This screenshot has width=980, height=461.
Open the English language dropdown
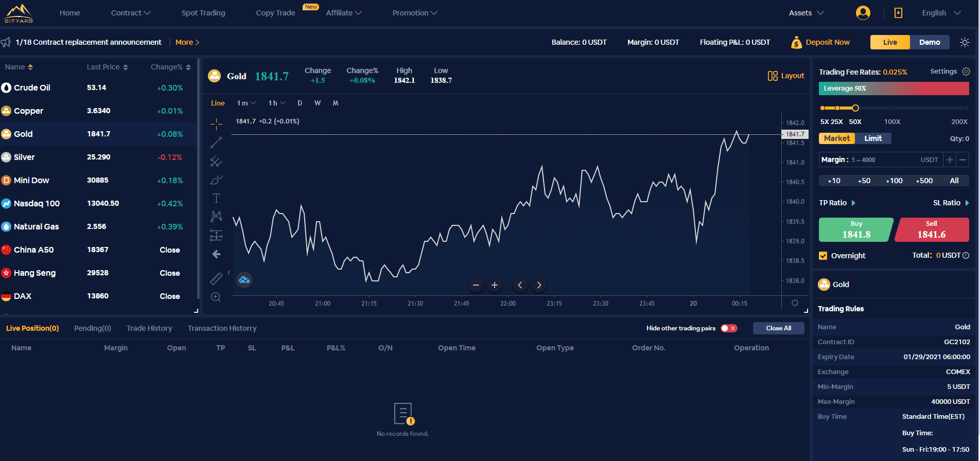941,13
